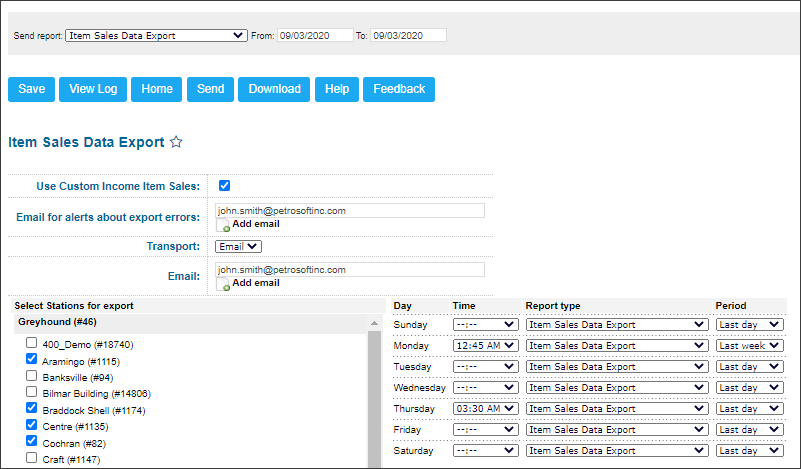Open Friday time dropdown
Screen dimensions: 801x469
pyautogui.click(x=486, y=430)
